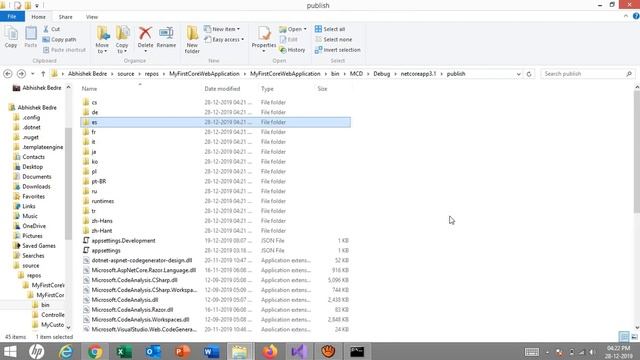Expand the address bar history dropdown
Image resolution: width=640 pixels, height=360 pixels.
(x=518, y=74)
